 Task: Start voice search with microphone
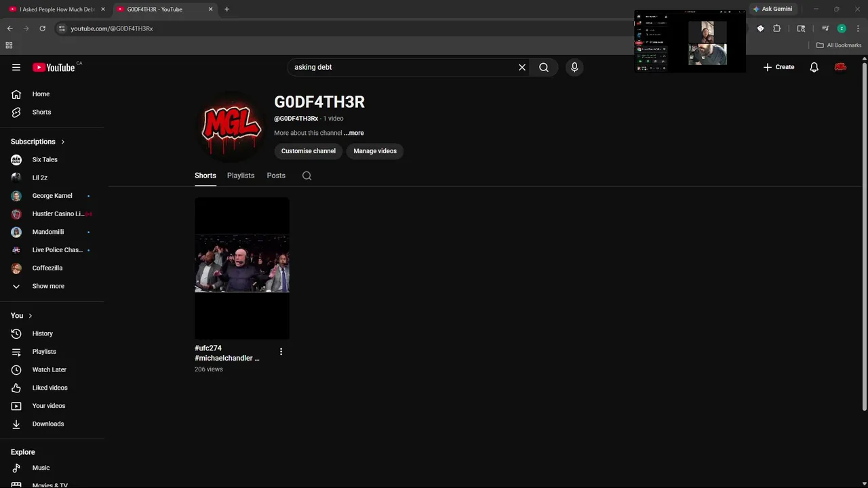tap(574, 67)
